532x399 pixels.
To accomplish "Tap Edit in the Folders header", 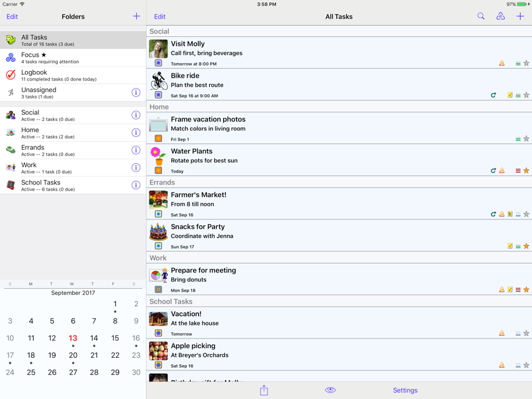I will [x=12, y=17].
